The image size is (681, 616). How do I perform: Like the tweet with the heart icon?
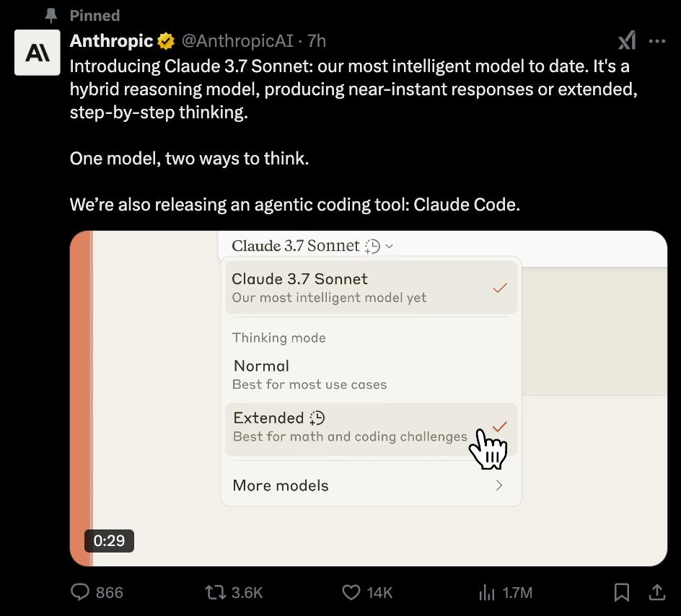coord(351,592)
